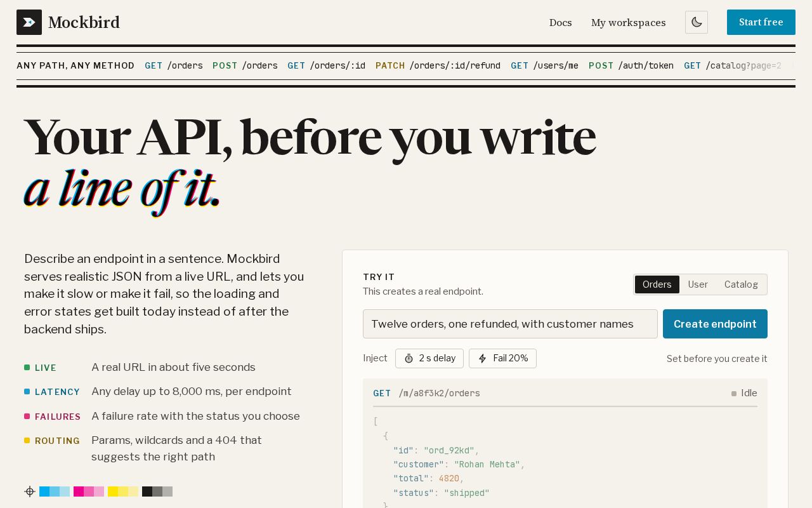Click the TRY IT heading
This screenshot has width=812, height=508.
coord(379,277)
